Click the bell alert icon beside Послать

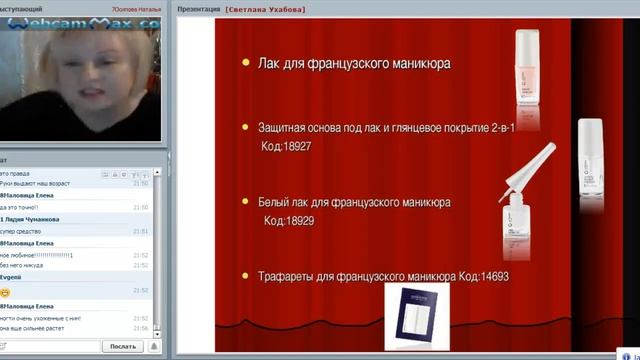point(154,347)
